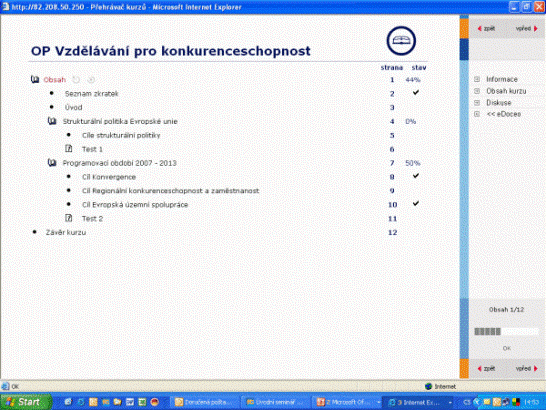Open the Test 2 link
The image size is (546, 410).
pos(92,218)
